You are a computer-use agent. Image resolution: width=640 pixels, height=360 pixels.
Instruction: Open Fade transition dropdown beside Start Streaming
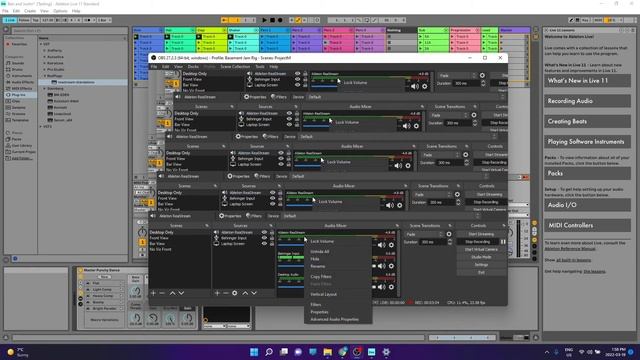tap(424, 234)
